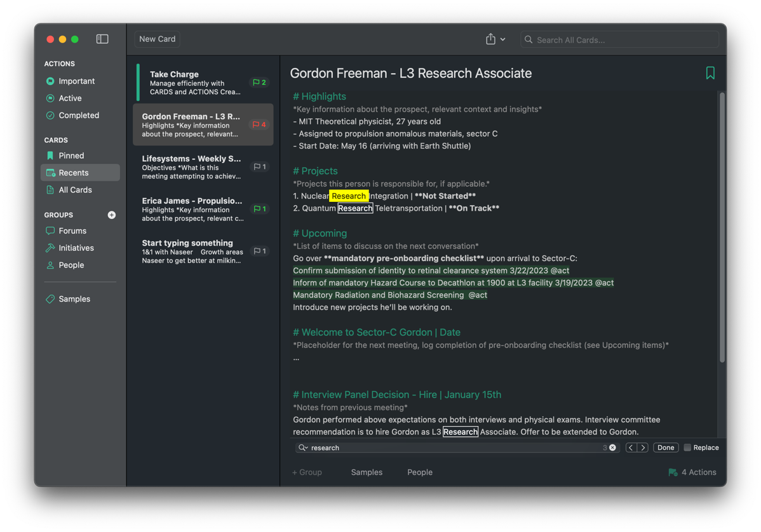
Task: Click the Mandatory Radiation and Biohazard Screening line
Action: (x=390, y=295)
